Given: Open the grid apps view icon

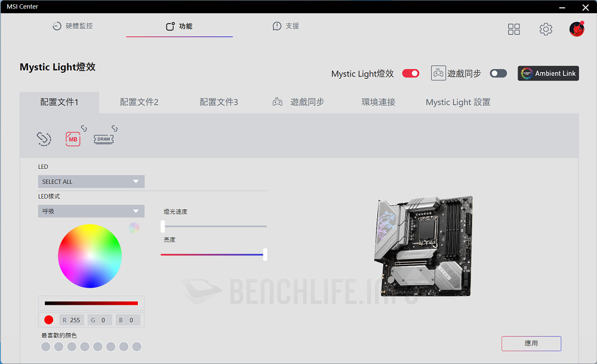Looking at the screenshot, I should (513, 29).
